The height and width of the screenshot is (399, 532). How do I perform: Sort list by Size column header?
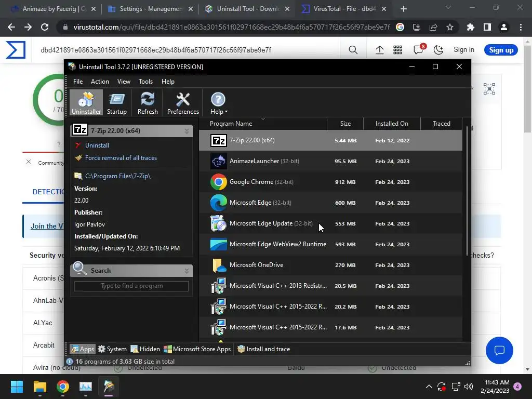pyautogui.click(x=345, y=124)
